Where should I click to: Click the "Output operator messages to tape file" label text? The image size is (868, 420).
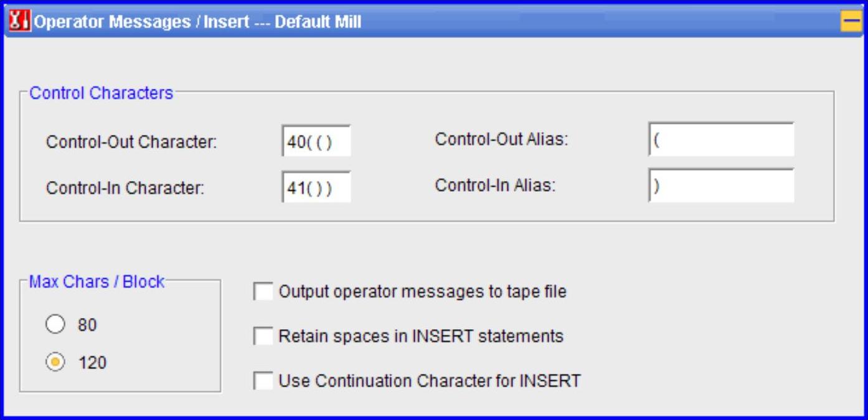pyautogui.click(x=423, y=292)
